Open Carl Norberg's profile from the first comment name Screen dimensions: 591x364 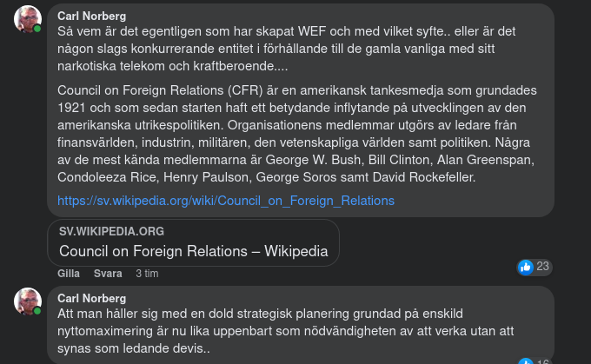[x=91, y=17]
